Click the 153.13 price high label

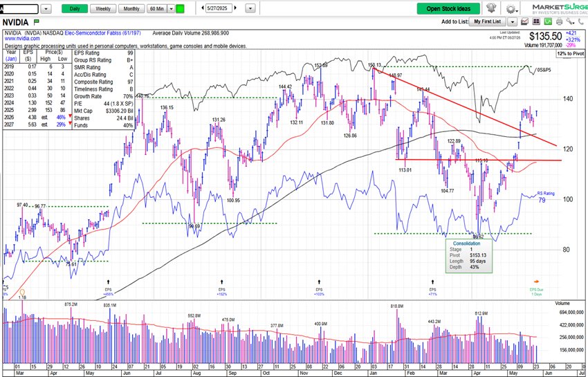[x=375, y=64]
